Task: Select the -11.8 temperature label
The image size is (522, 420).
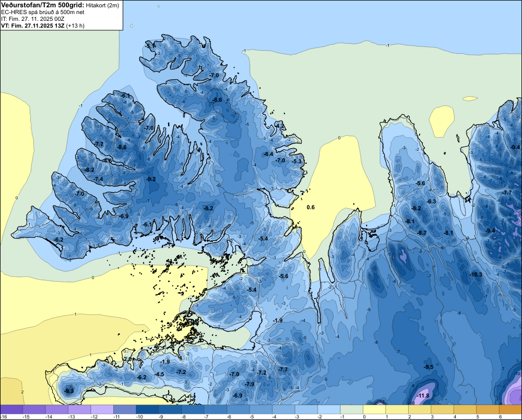Action: point(423,395)
